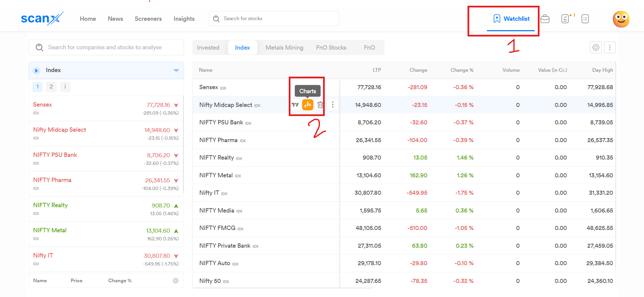This screenshot has height=297, width=644.
Task: Expand the Index watchlist dropdown
Action: pyautogui.click(x=176, y=70)
